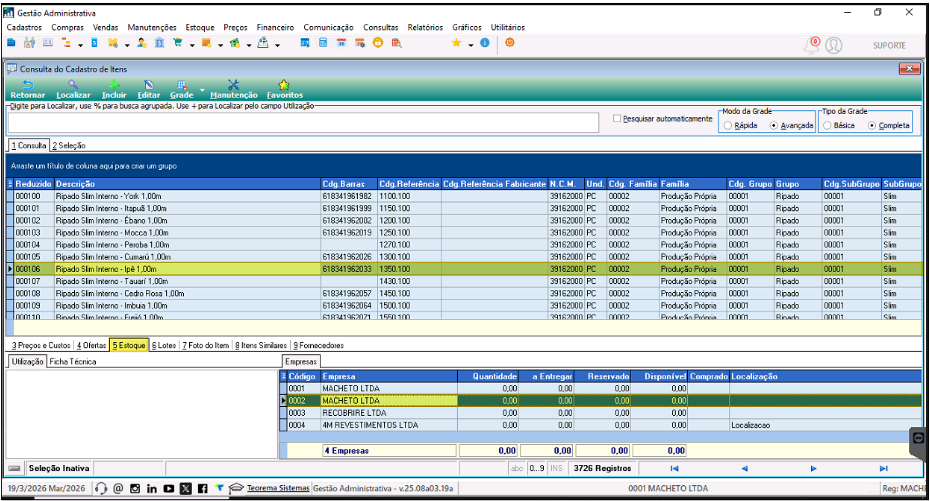Open the Facebook icon in status bar
The height and width of the screenshot is (501, 930).
coord(202,489)
